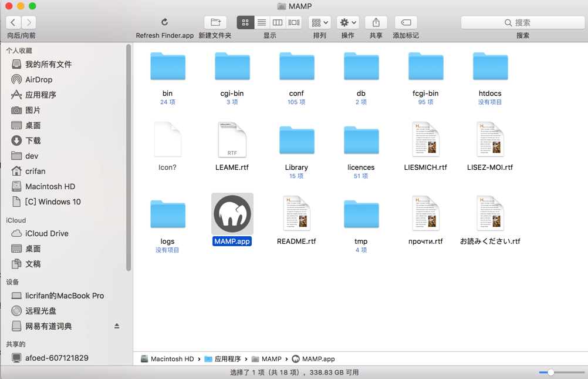Switch to icon view mode
The height and width of the screenshot is (379, 588).
[245, 22]
